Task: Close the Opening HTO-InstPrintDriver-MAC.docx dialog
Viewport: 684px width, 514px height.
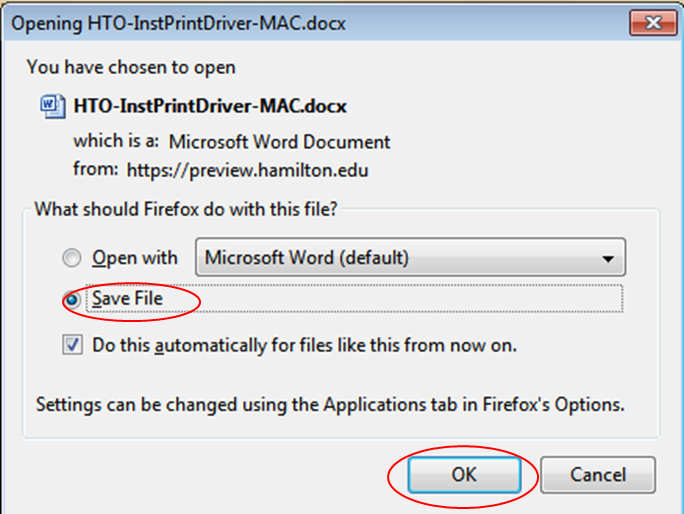Action: coord(653,22)
